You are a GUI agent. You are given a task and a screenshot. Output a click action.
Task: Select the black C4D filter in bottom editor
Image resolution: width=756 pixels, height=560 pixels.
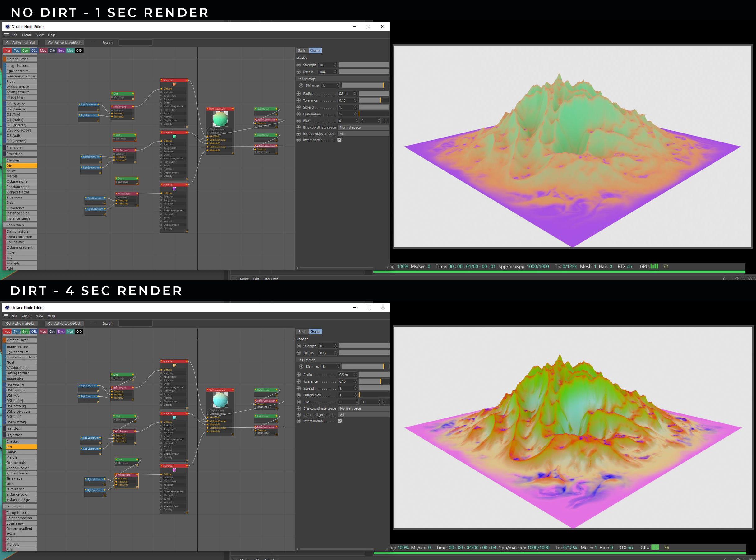click(x=79, y=332)
